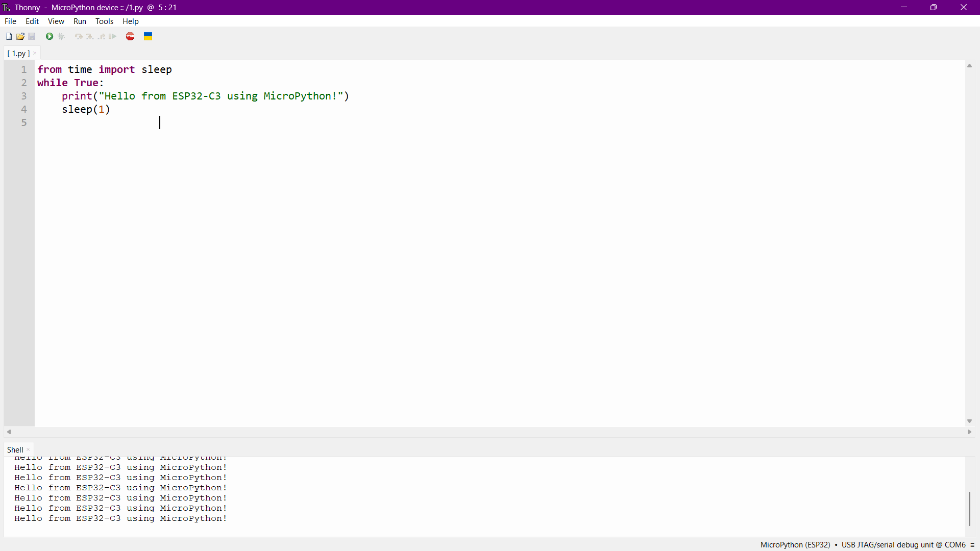980x551 pixels.
Task: Open the Tools menu
Action: coord(104,21)
